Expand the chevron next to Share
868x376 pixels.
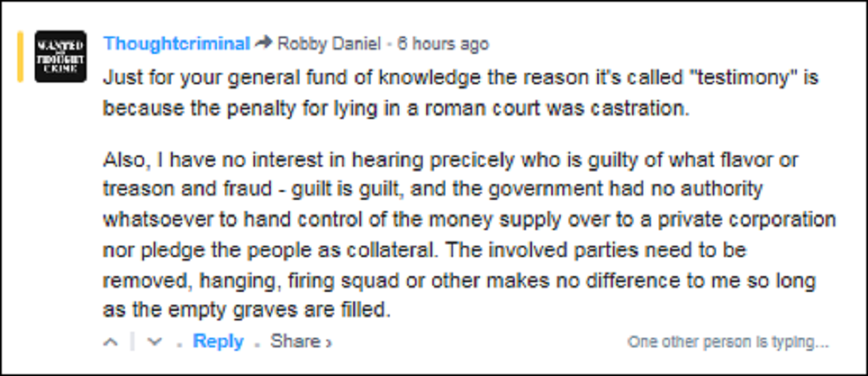pyautogui.click(x=328, y=343)
